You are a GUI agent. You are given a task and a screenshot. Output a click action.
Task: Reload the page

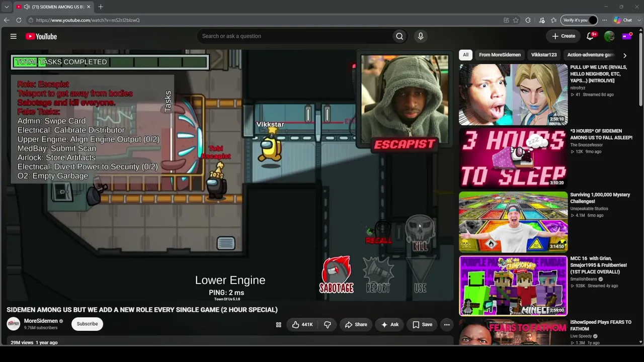19,20
